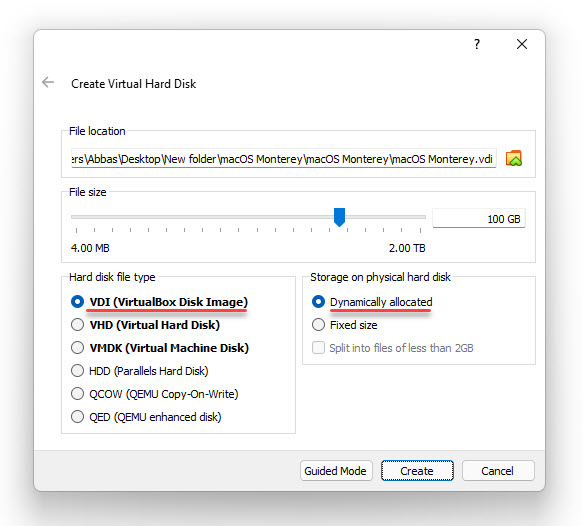Open help with the question mark icon
The image size is (583, 526).
click(x=477, y=44)
